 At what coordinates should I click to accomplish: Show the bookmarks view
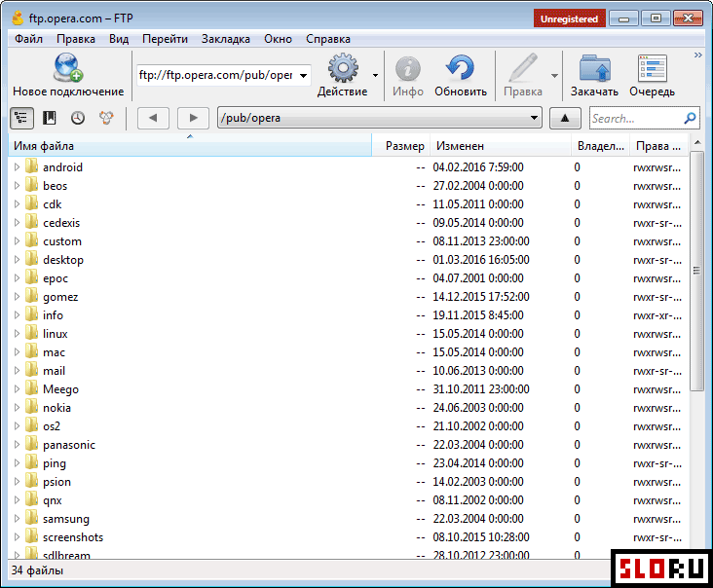point(49,118)
